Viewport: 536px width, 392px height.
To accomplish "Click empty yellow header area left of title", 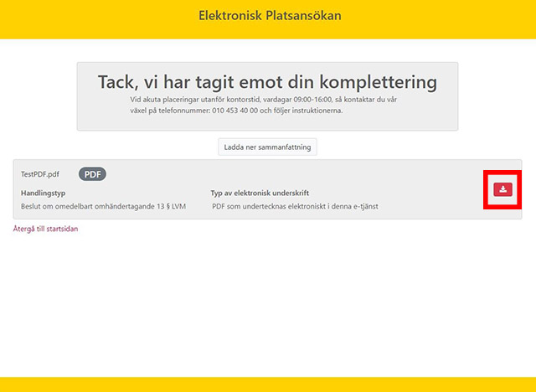I will (x=84, y=17).
